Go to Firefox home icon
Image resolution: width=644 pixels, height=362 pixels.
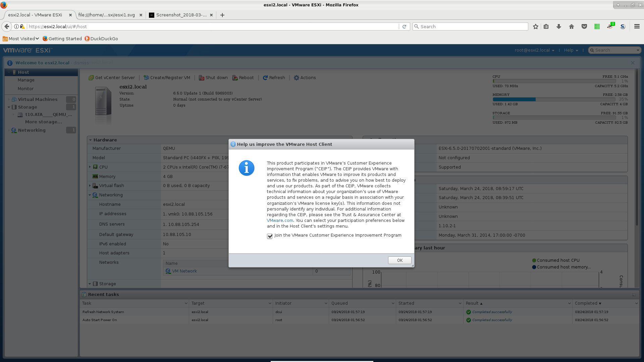[x=572, y=26]
